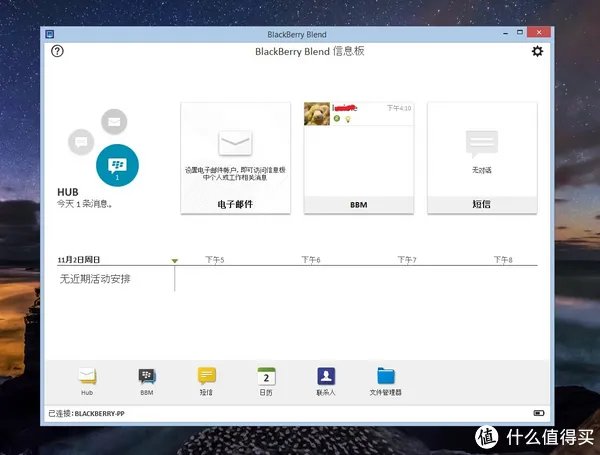600x455 pixels.
Task: Click the 11月2日周日 date label
Action: pyautogui.click(x=79, y=260)
